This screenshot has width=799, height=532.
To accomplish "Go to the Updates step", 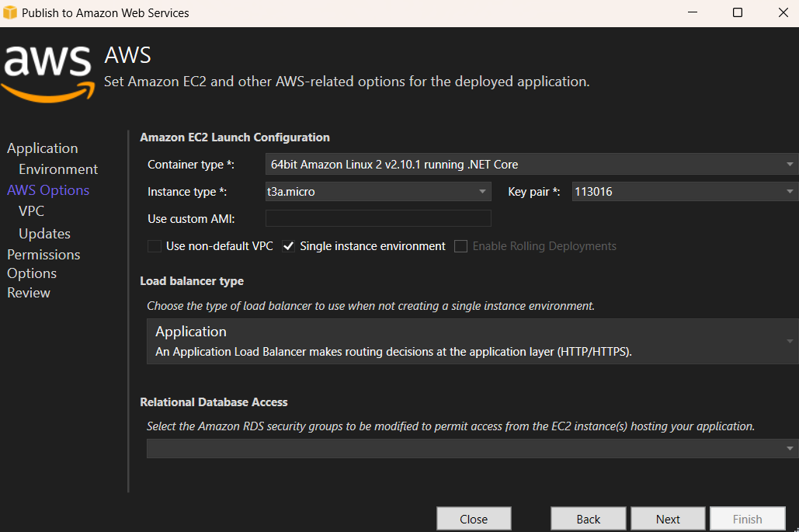I will click(44, 234).
